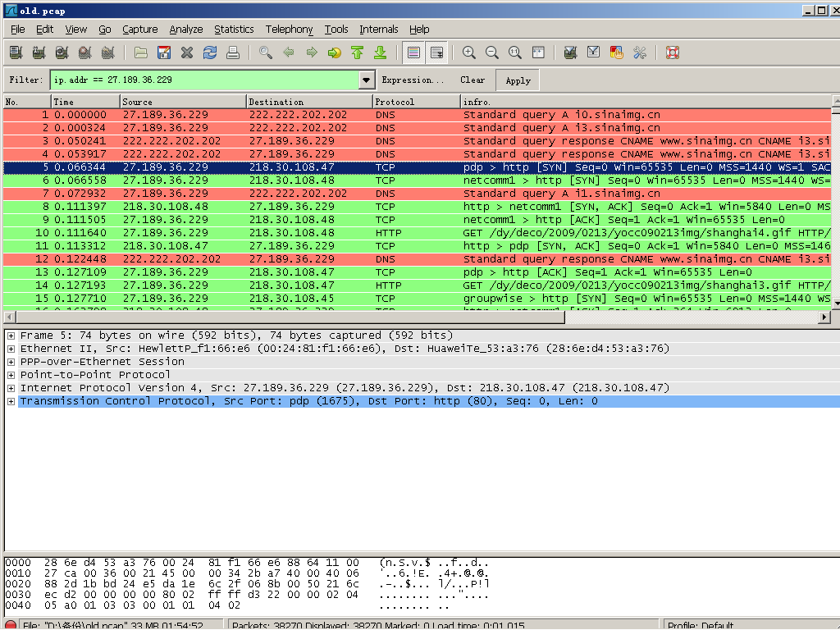The image size is (840, 630).
Task: Sort by the Source column header
Action: click(x=183, y=101)
